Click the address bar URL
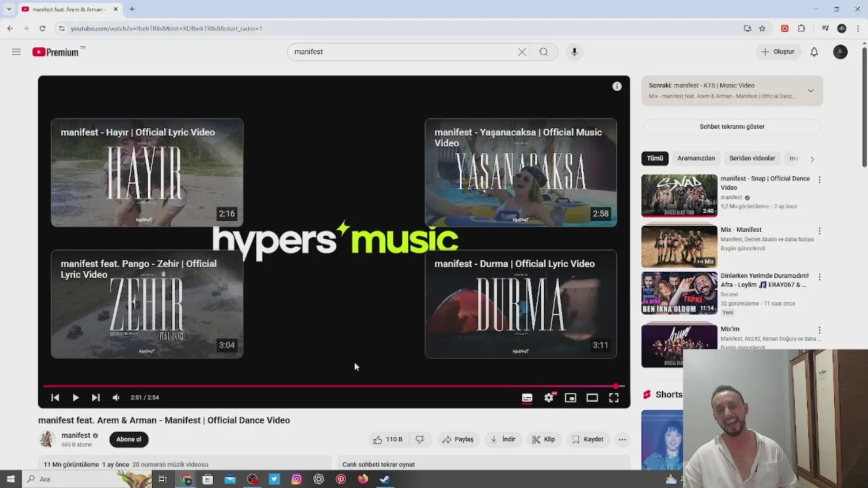This screenshot has height=488, width=868. pyautogui.click(x=166, y=28)
